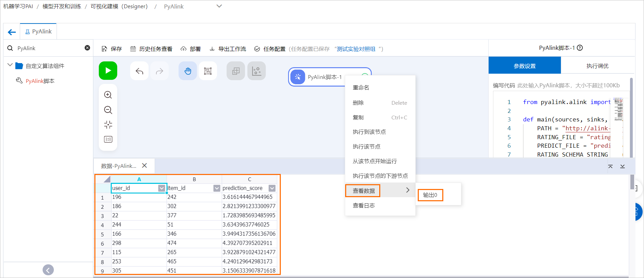The image size is (644, 278).
Task: Click the PyAlink script-1 node icon
Action: [x=298, y=77]
